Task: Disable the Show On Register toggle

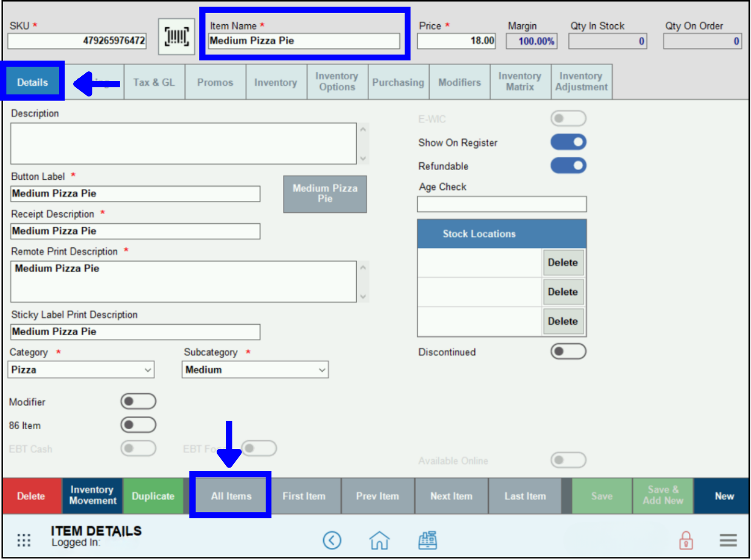Action: click(x=568, y=142)
